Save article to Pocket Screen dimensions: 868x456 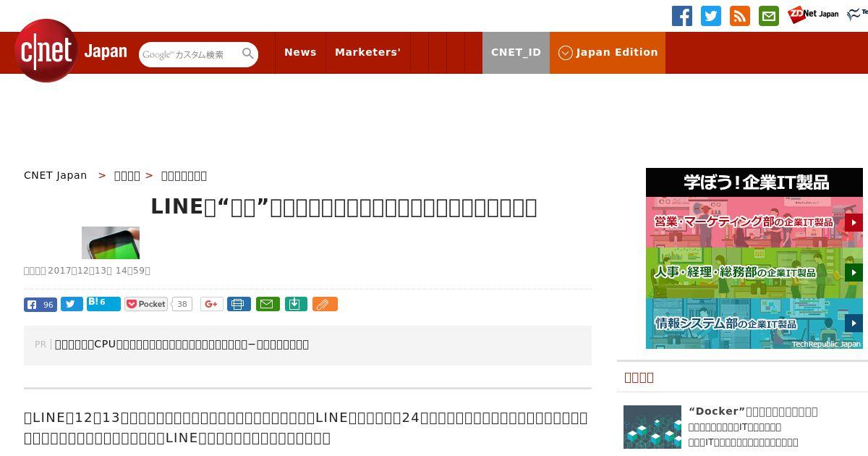[146, 304]
